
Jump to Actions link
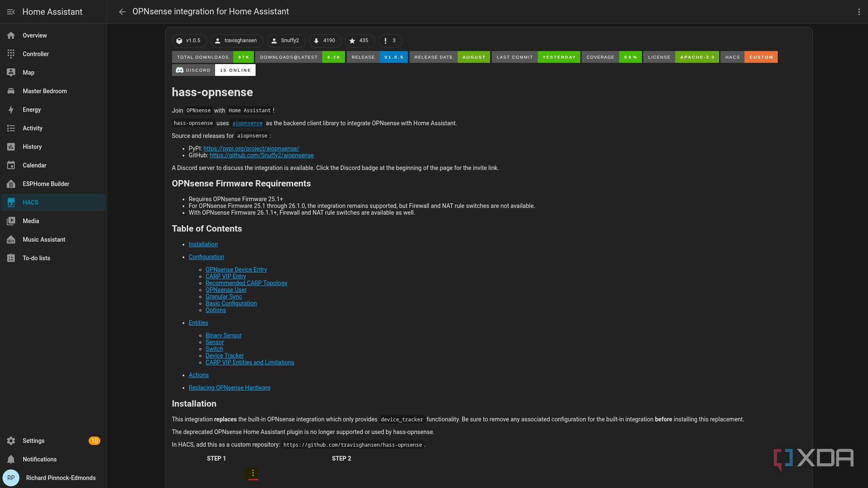pyautogui.click(x=198, y=375)
